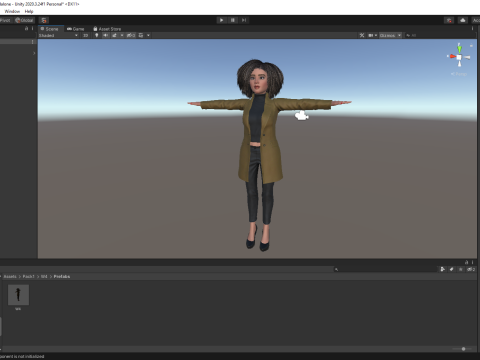The width and height of the screenshot is (480, 360).
Task: Open the Account dropdown button
Action: click(x=476, y=20)
